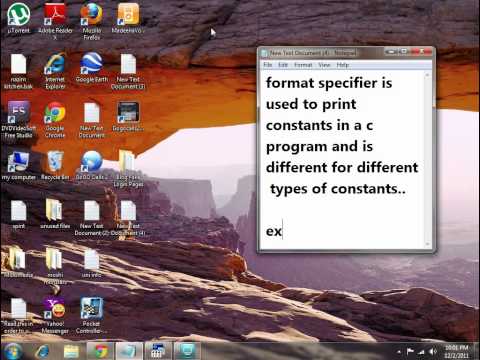This screenshot has height=360, width=480.
Task: Open the unused files folder
Action: pos(55,214)
